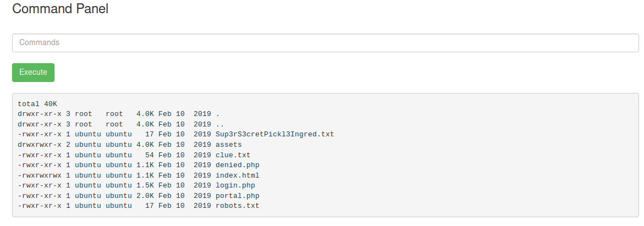Click the drwxrwxr-x permissions of assets
Image resolution: width=644 pixels, height=226 pixels.
[x=40, y=145]
